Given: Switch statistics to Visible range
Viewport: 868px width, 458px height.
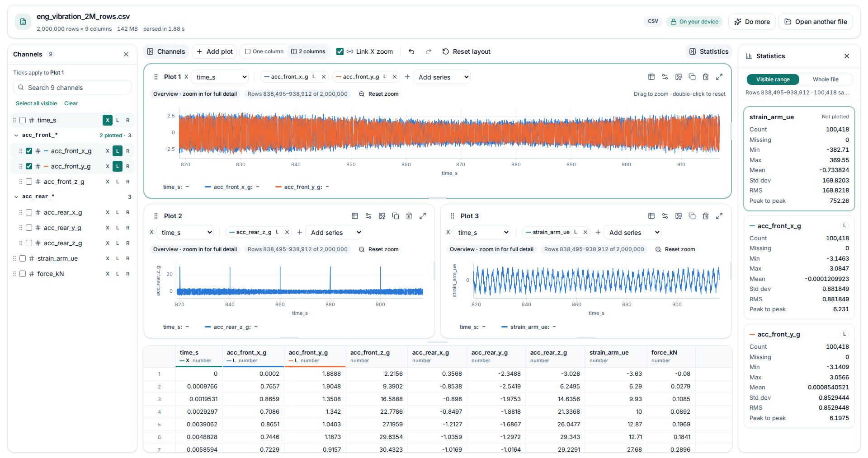Looking at the screenshot, I should (773, 79).
